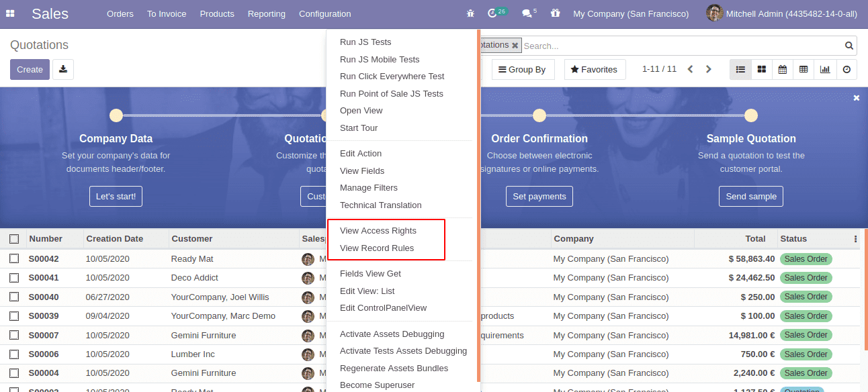
Task: Check the S00007 row checkbox
Action: pyautogui.click(x=14, y=335)
